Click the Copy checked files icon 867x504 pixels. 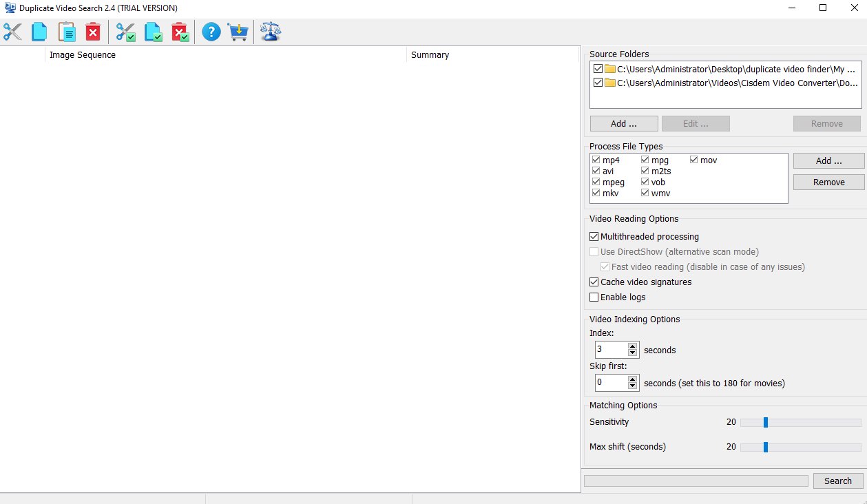coord(153,31)
